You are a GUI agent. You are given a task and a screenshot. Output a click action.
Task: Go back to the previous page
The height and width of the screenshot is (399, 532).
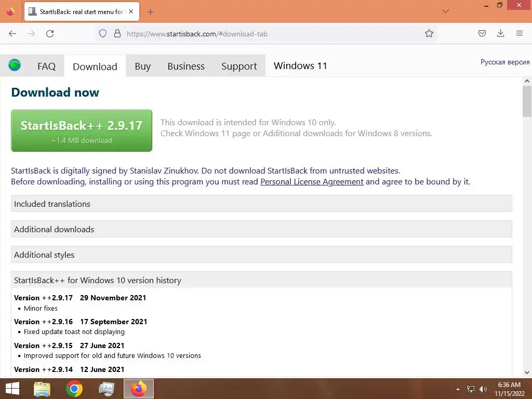pyautogui.click(x=12, y=34)
